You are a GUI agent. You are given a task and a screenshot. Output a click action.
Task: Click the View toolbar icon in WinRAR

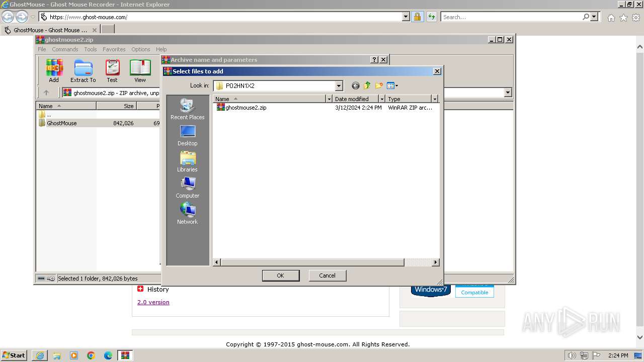pos(140,71)
